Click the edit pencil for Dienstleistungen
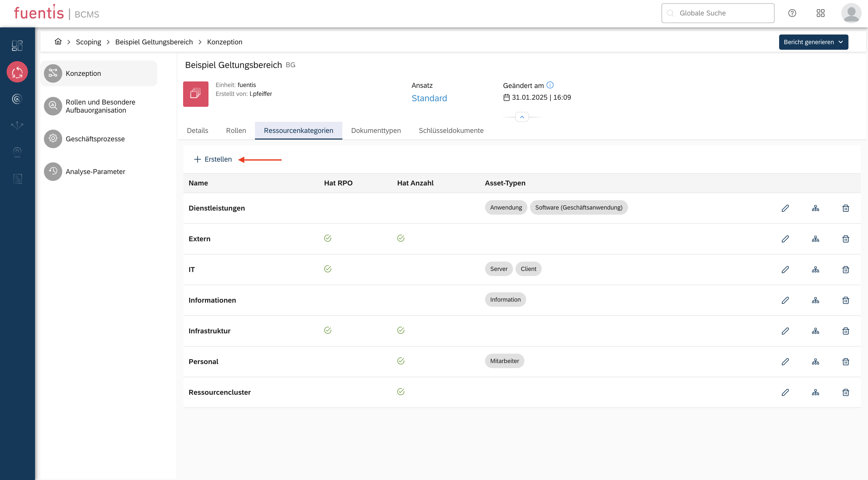Image resolution: width=868 pixels, height=480 pixels. [x=785, y=208]
